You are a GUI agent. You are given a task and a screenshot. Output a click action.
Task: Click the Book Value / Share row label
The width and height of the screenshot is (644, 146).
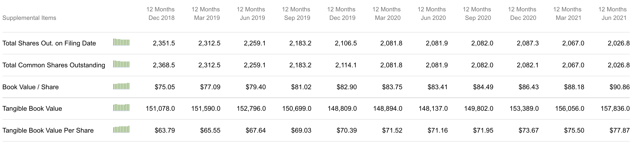coord(31,87)
